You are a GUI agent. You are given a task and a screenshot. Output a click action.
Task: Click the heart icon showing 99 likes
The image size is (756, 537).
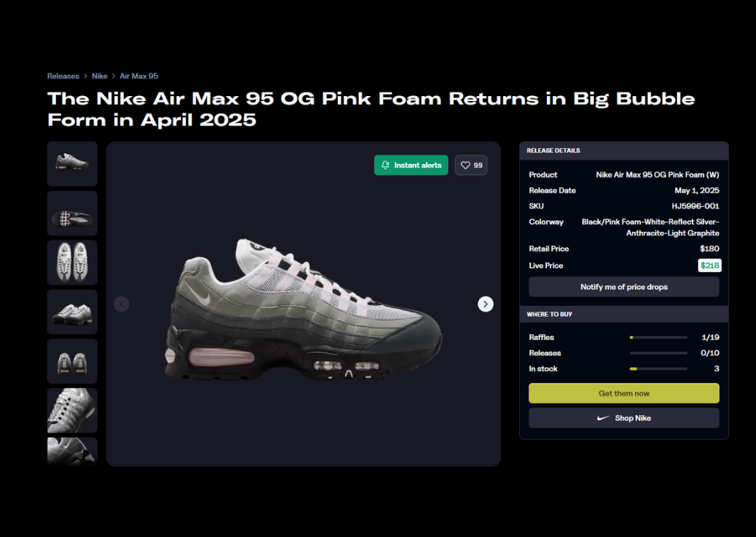(x=466, y=165)
